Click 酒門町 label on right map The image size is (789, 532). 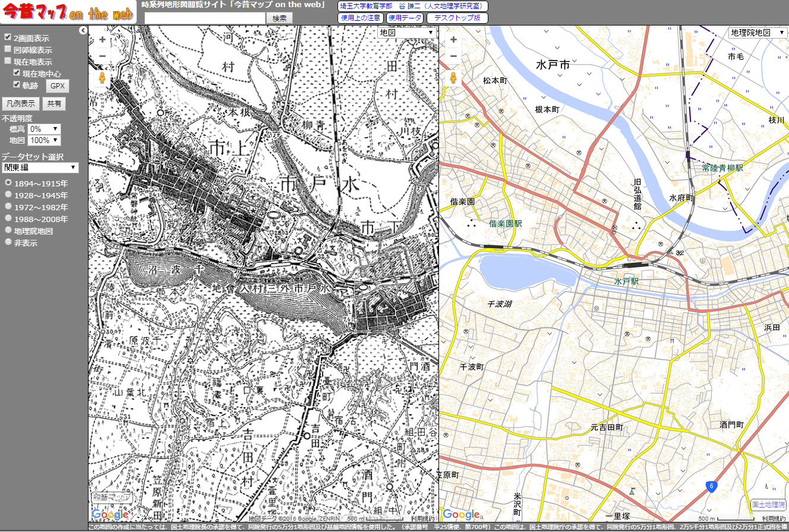[x=732, y=425]
